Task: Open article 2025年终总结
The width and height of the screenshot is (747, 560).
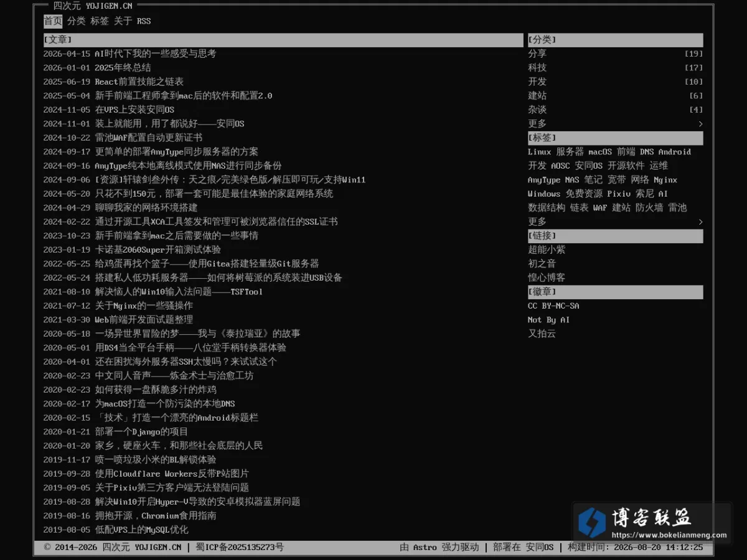Action: tap(123, 68)
